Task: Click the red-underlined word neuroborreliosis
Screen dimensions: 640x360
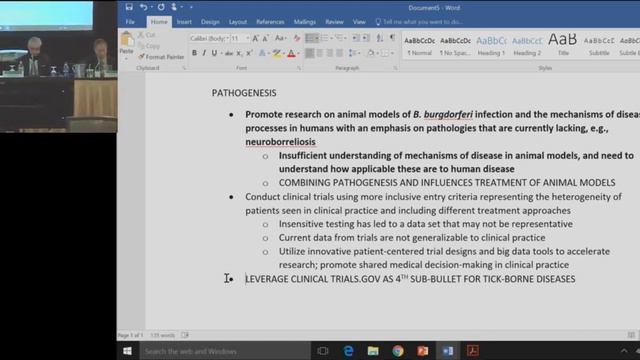Action: click(280, 142)
